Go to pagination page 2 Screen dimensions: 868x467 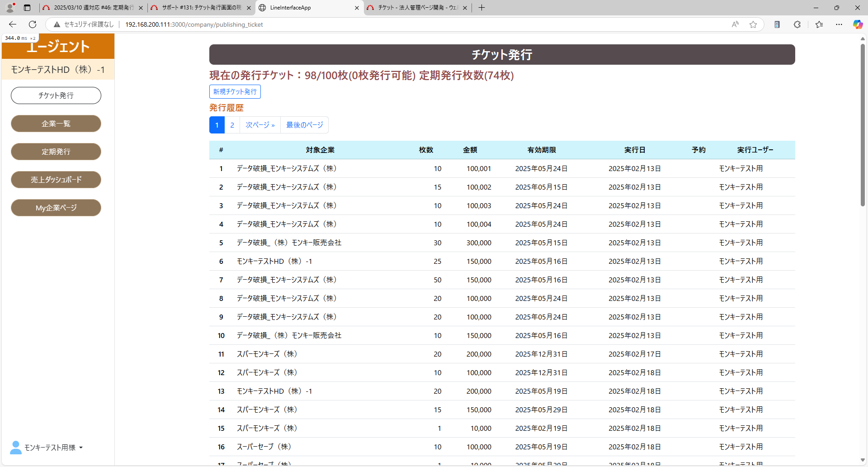click(232, 125)
